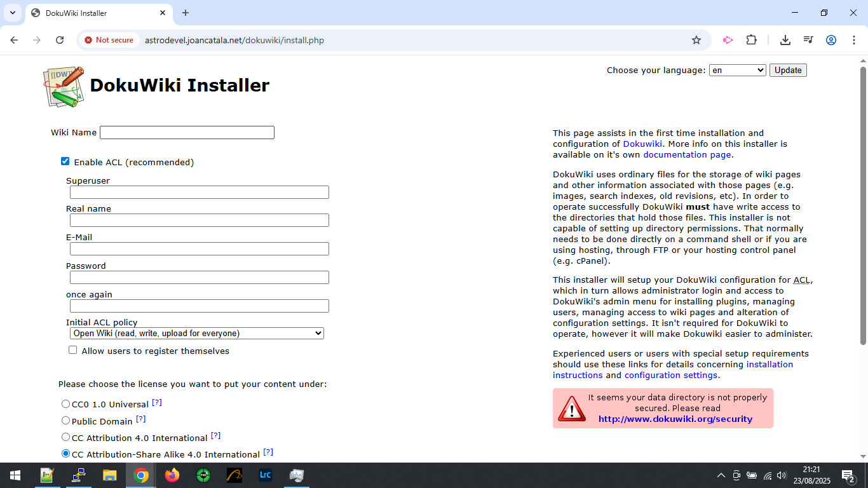The height and width of the screenshot is (488, 868).
Task: Open [?] help for CC0 1.0 Universal
Action: tap(157, 402)
